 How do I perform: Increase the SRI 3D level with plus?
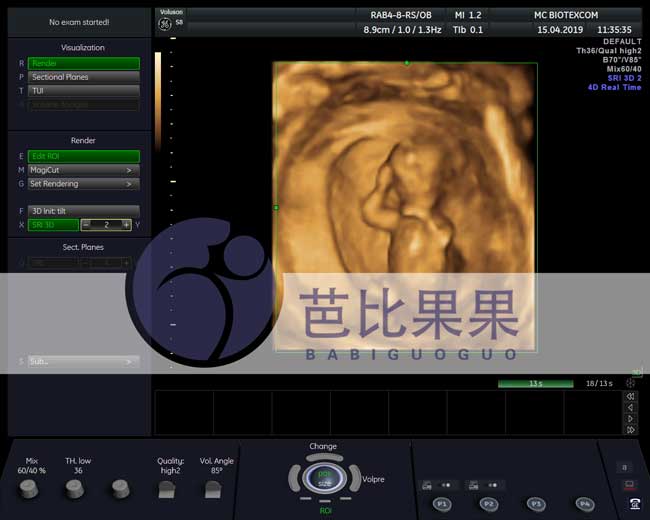pos(126,225)
